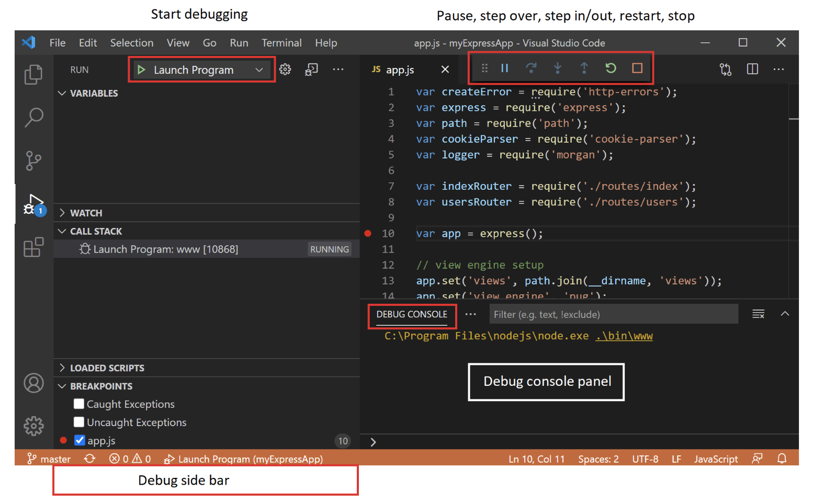Viewport: 813px width, 504px height.
Task: Open the Help menu
Action: tap(326, 43)
